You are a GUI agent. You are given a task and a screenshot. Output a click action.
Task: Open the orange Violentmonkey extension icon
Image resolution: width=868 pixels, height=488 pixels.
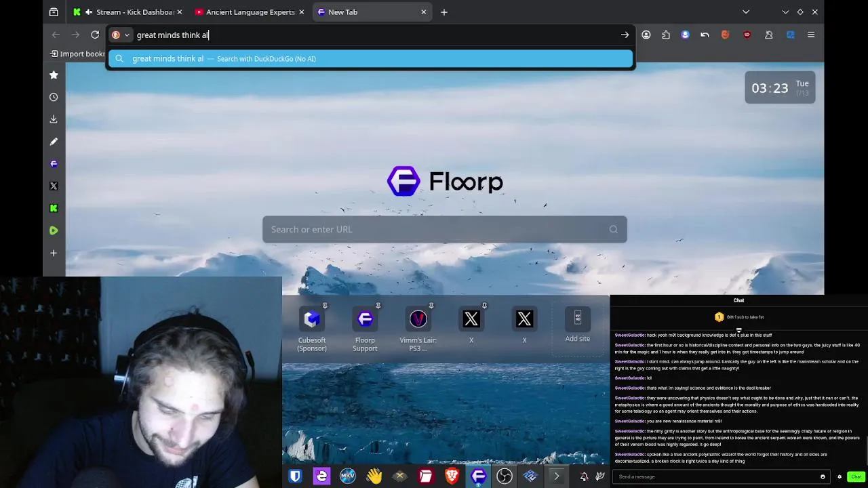pyautogui.click(x=725, y=35)
